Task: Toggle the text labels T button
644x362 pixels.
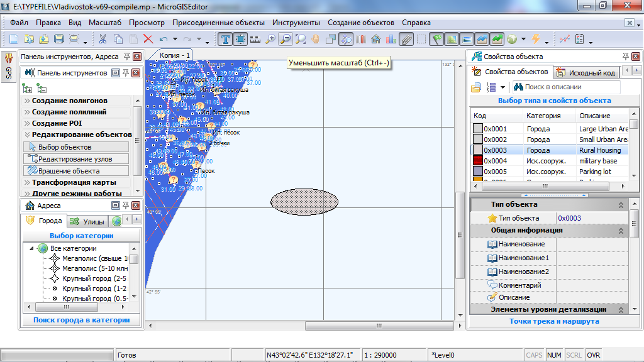Action: (226, 39)
